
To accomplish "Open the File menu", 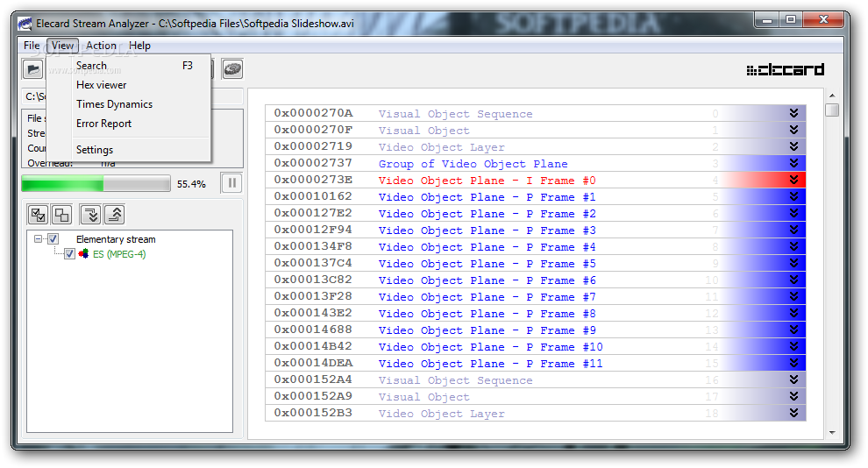I will pyautogui.click(x=32, y=46).
